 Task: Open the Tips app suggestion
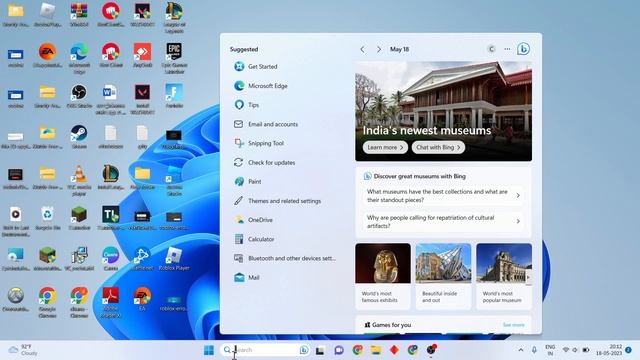coord(247,105)
